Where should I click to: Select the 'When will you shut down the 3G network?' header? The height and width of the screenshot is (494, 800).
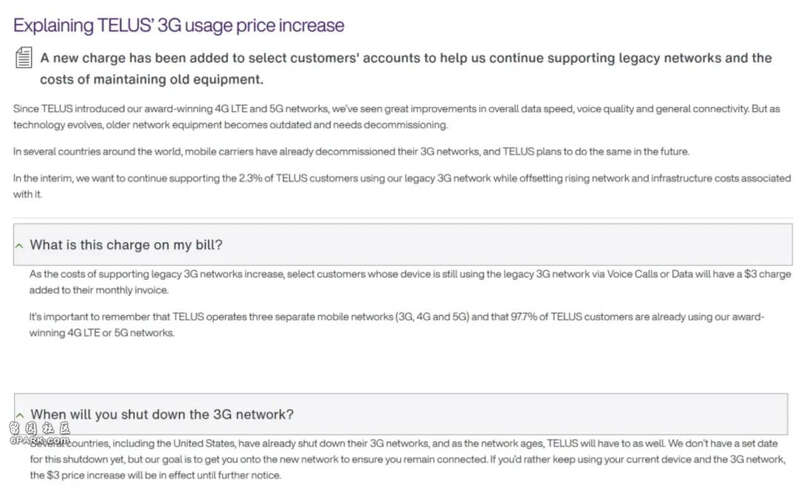(401, 414)
